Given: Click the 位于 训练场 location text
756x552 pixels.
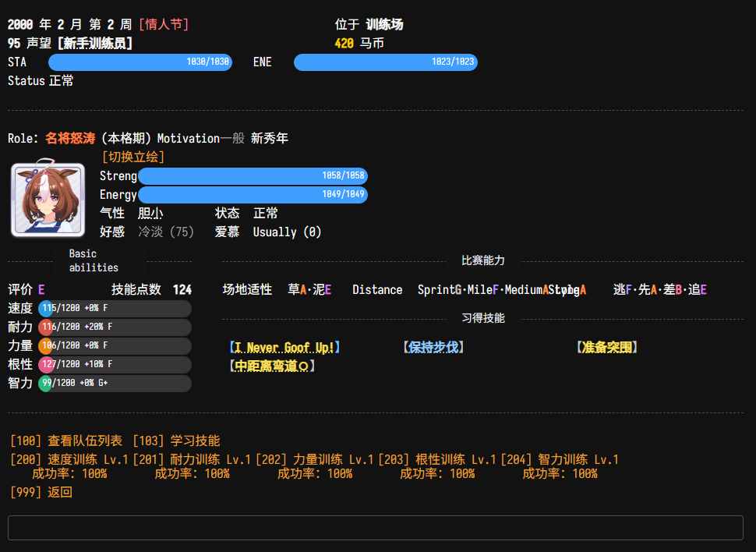Looking at the screenshot, I should (x=369, y=24).
